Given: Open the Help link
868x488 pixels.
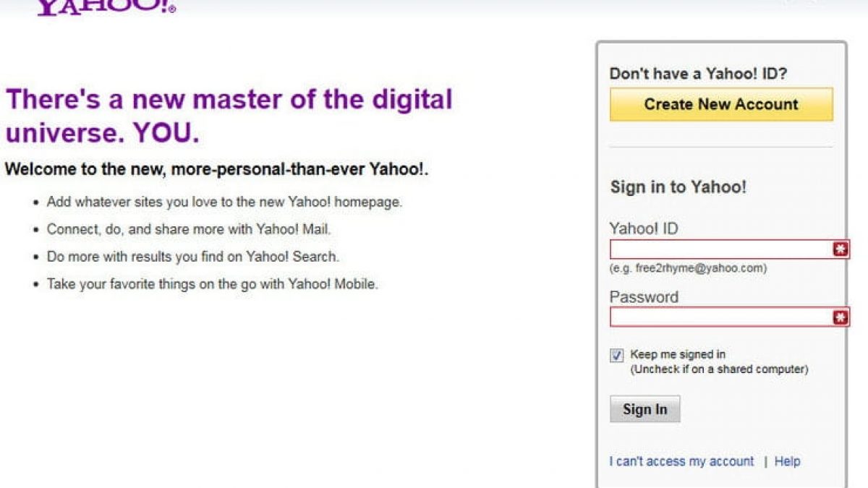Looking at the screenshot, I should pyautogui.click(x=787, y=461).
